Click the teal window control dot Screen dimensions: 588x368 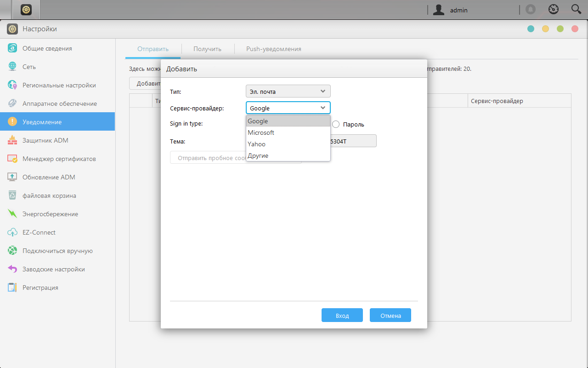[x=531, y=29]
